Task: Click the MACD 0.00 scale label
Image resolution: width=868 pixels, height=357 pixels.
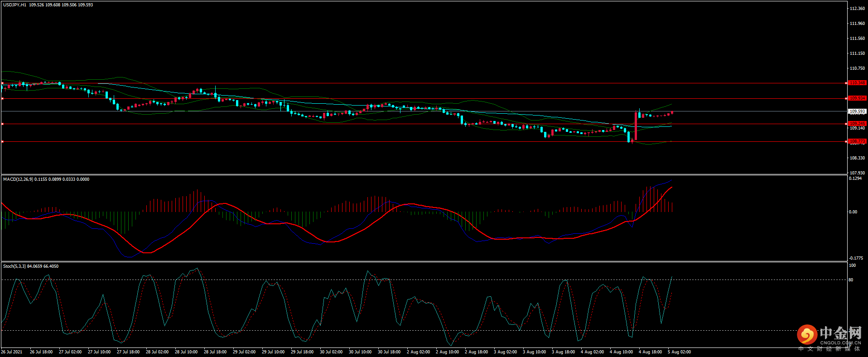Action: [853, 212]
